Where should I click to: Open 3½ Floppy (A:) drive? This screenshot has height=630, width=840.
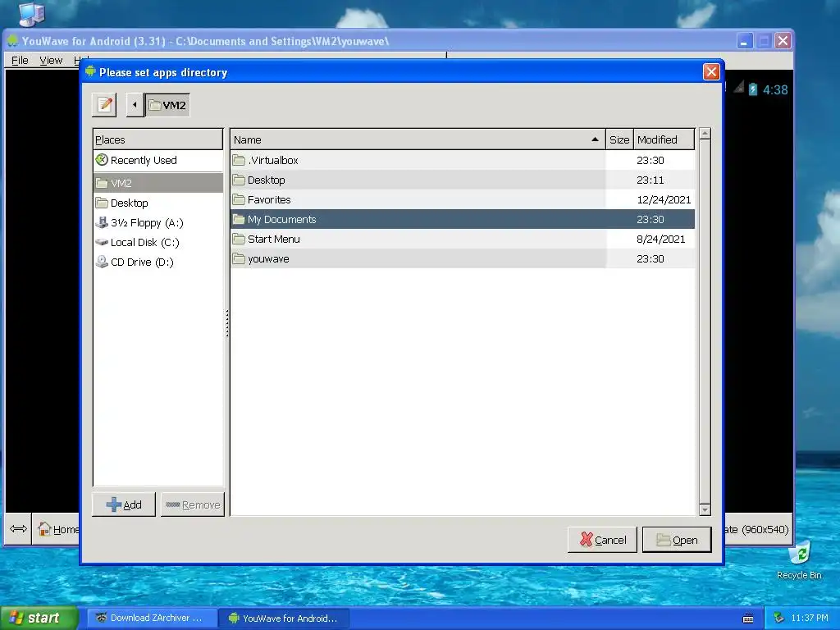click(157, 223)
